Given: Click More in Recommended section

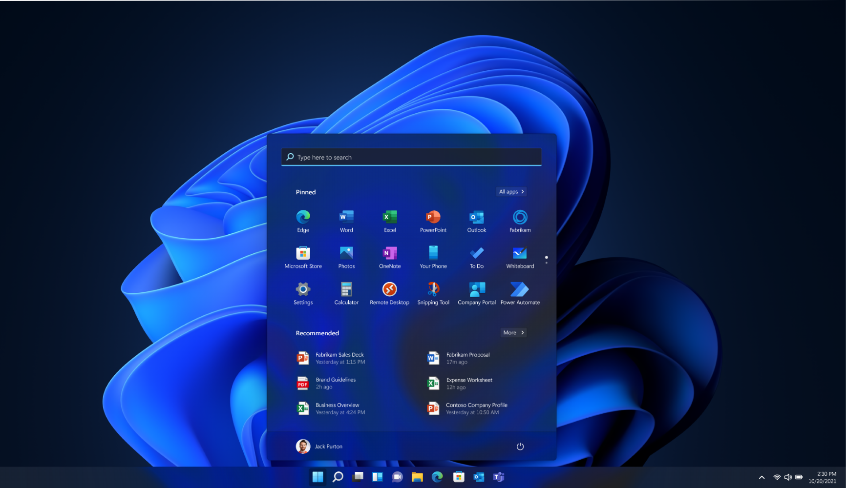Looking at the screenshot, I should point(514,333).
